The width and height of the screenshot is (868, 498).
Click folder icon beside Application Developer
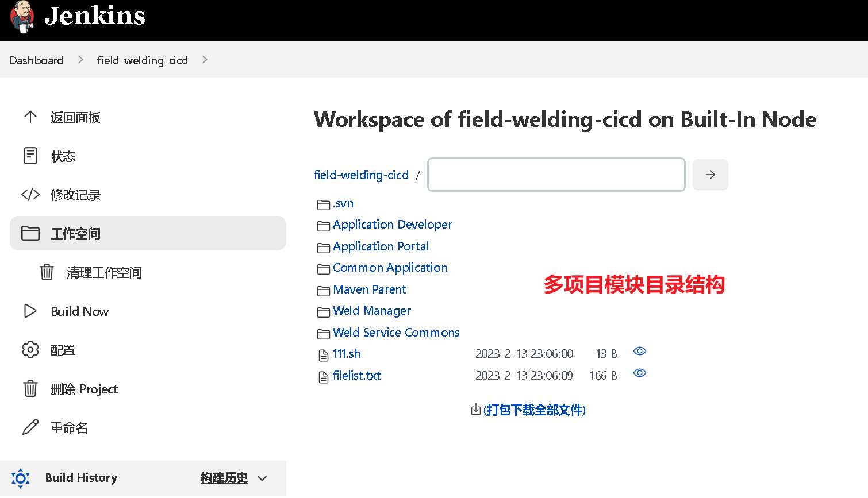click(x=324, y=226)
